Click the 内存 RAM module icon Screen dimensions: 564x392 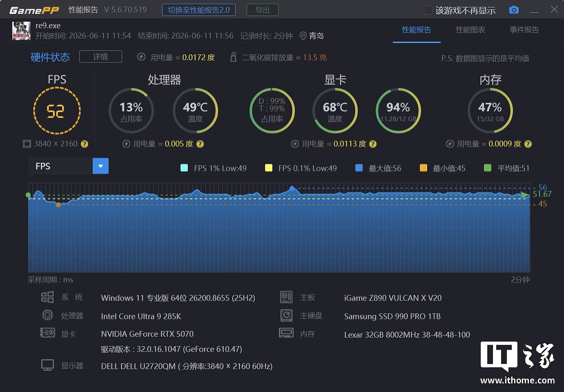click(286, 333)
